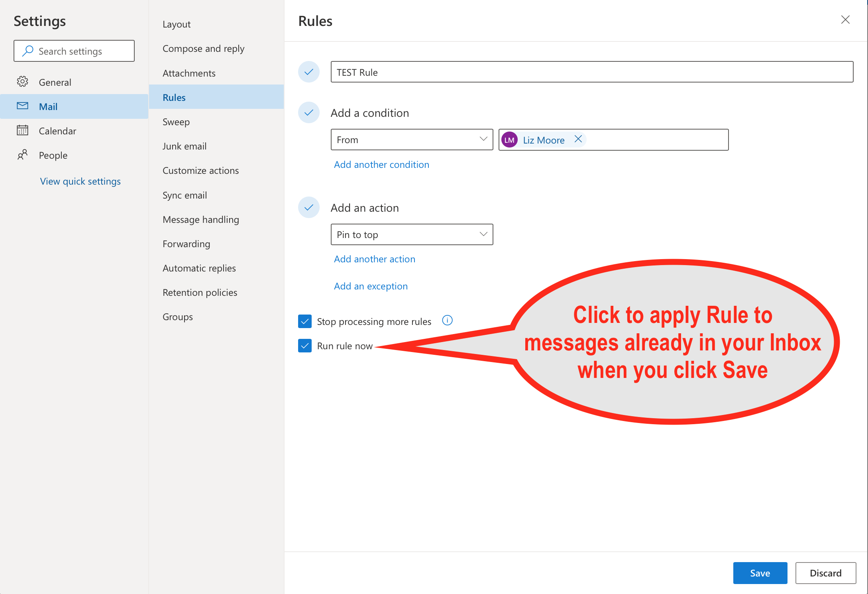This screenshot has height=594, width=868.
Task: Open Automatic replies settings
Action: 199,268
